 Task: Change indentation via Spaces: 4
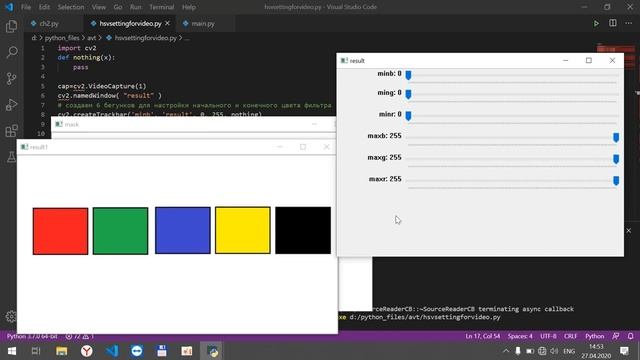(x=520, y=336)
